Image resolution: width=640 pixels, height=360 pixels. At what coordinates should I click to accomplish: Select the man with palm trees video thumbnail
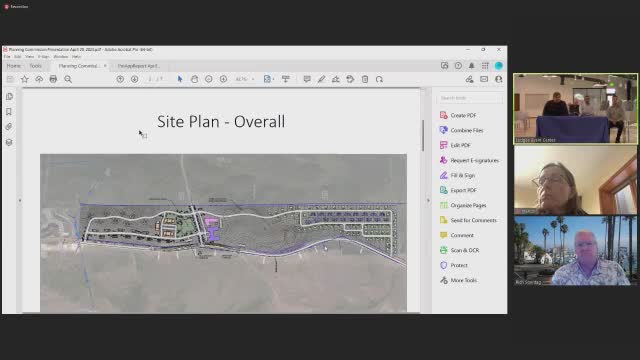576,251
